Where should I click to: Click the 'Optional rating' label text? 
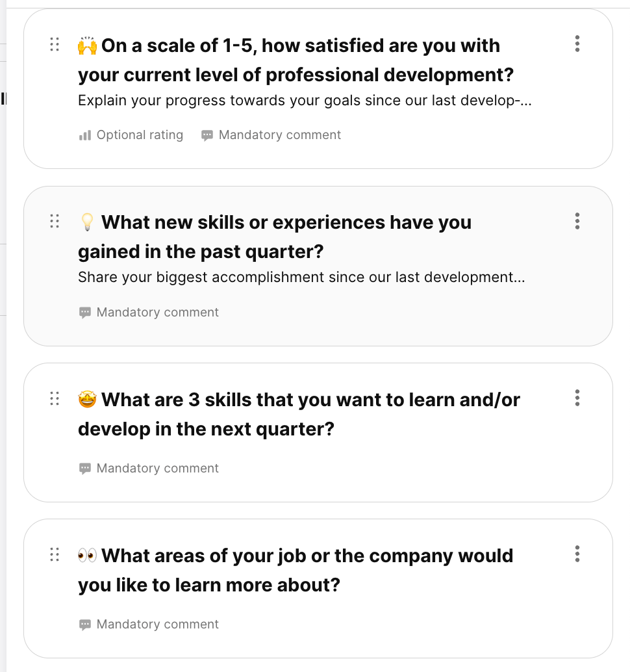tap(139, 135)
